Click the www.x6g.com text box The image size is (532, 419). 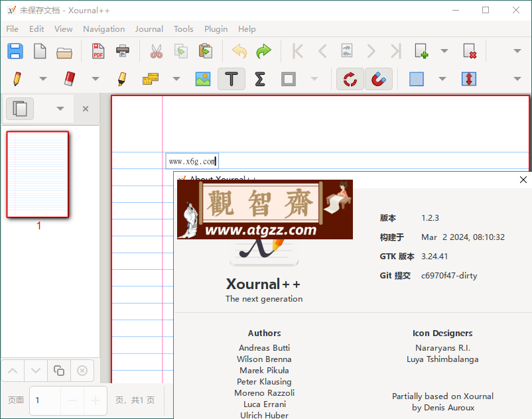[x=192, y=161]
